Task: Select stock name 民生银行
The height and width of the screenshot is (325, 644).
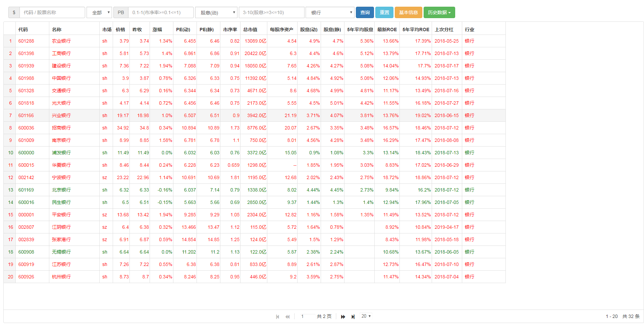Action: point(61,202)
